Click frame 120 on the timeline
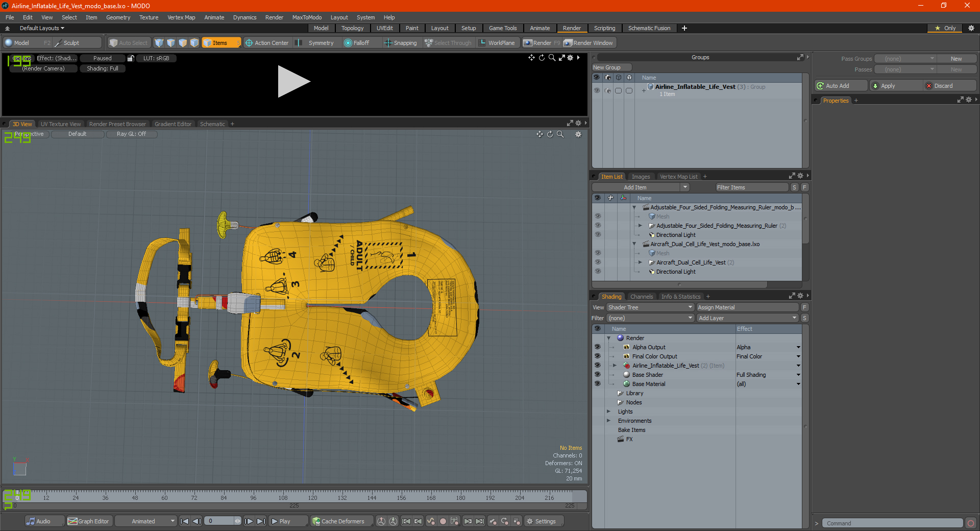Viewport: 980px width, 531px height. pos(312,497)
